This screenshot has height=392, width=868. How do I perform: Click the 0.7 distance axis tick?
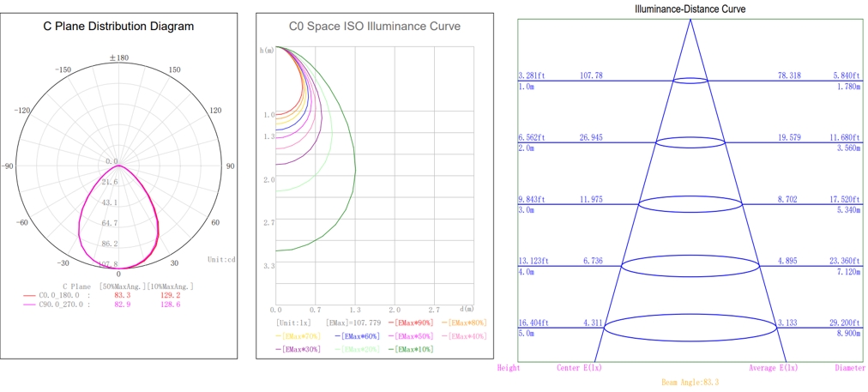coord(316,309)
